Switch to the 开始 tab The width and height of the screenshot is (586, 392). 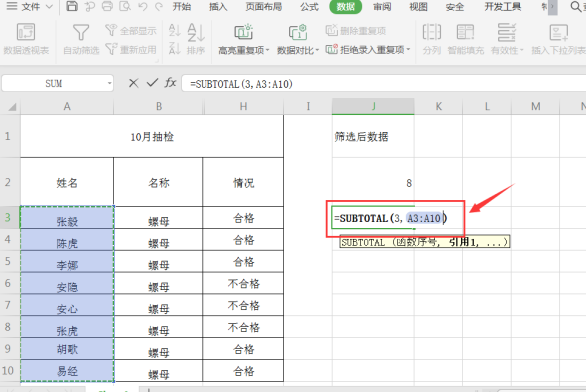click(182, 6)
